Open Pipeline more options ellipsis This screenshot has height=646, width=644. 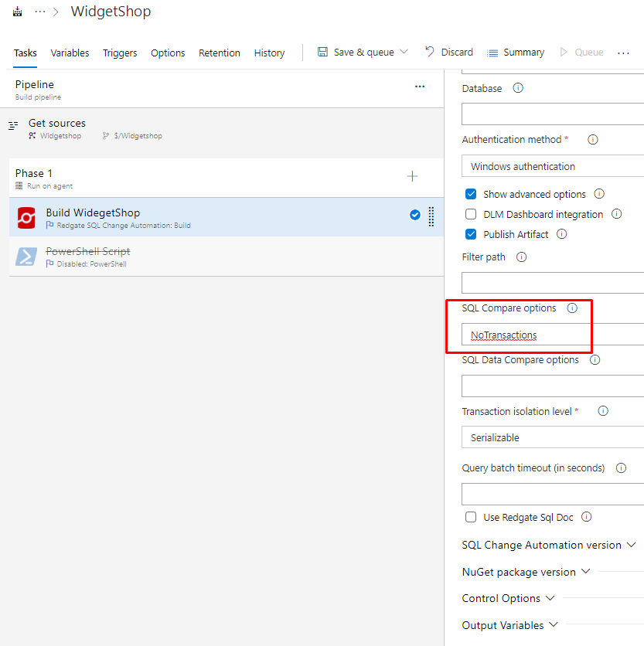click(x=420, y=87)
